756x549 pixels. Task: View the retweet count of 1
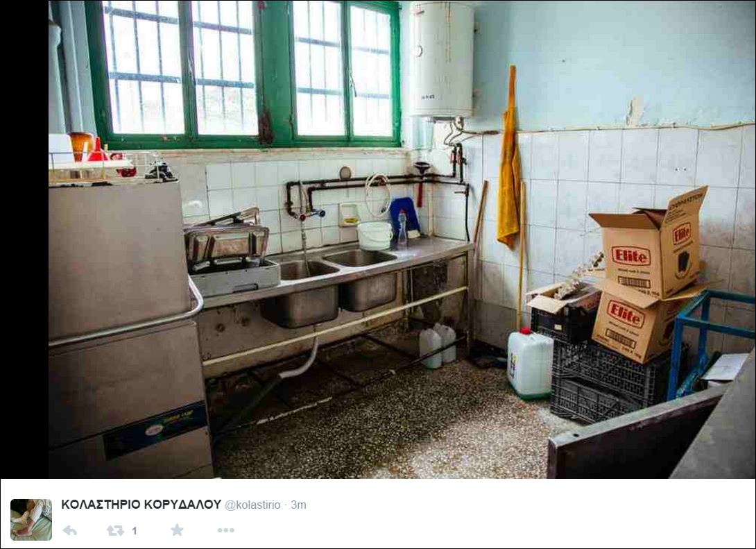(x=135, y=531)
